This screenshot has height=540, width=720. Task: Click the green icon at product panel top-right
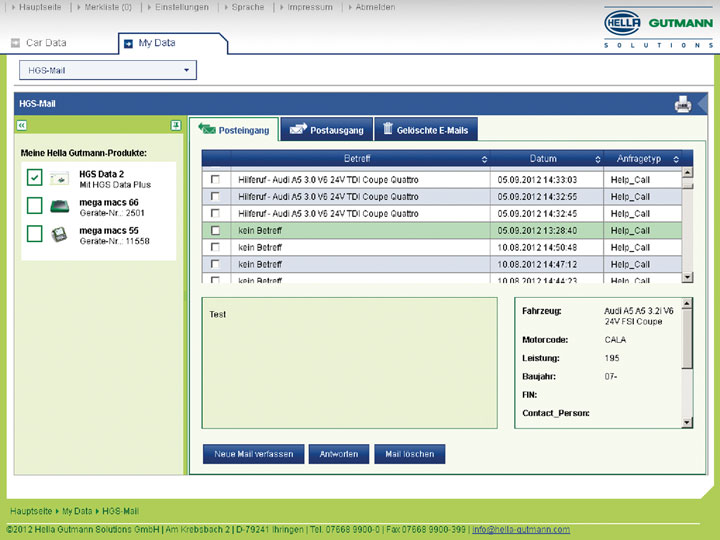click(175, 125)
